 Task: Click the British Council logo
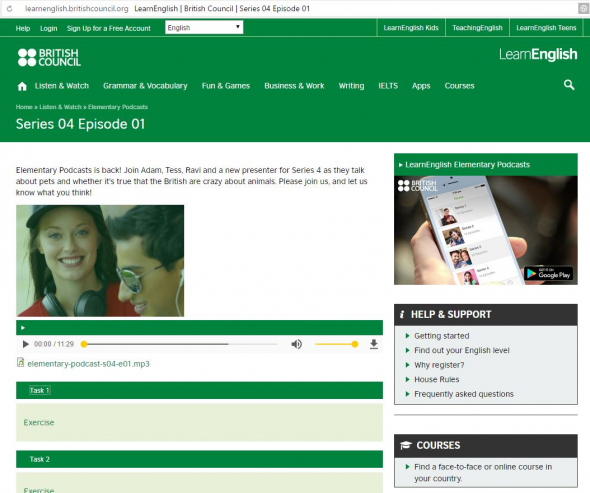click(x=49, y=57)
